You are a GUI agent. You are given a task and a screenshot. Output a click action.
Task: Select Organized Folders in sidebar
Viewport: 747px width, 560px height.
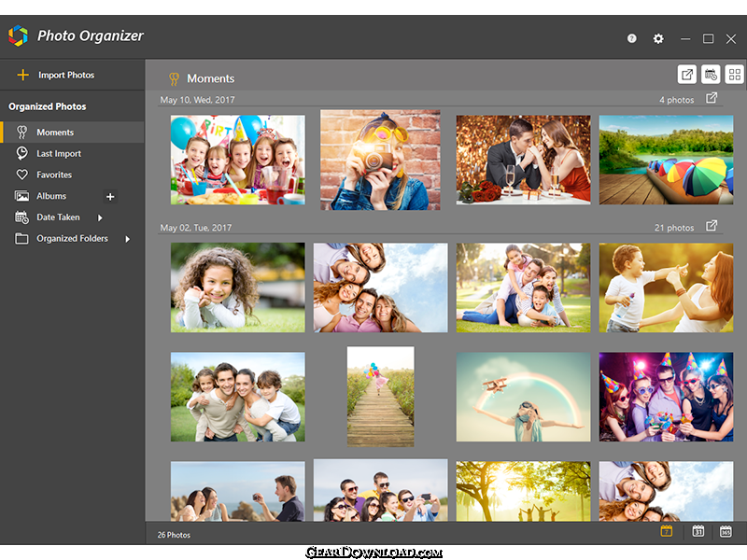coord(73,239)
